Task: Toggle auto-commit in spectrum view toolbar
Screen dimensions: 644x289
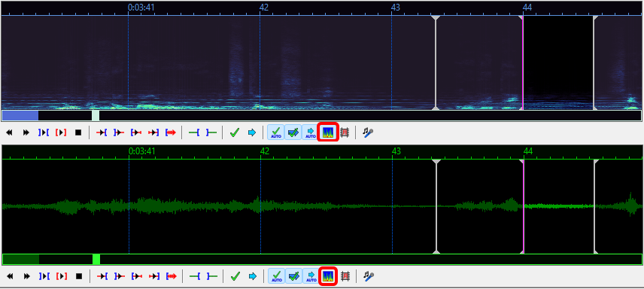Action: click(275, 132)
